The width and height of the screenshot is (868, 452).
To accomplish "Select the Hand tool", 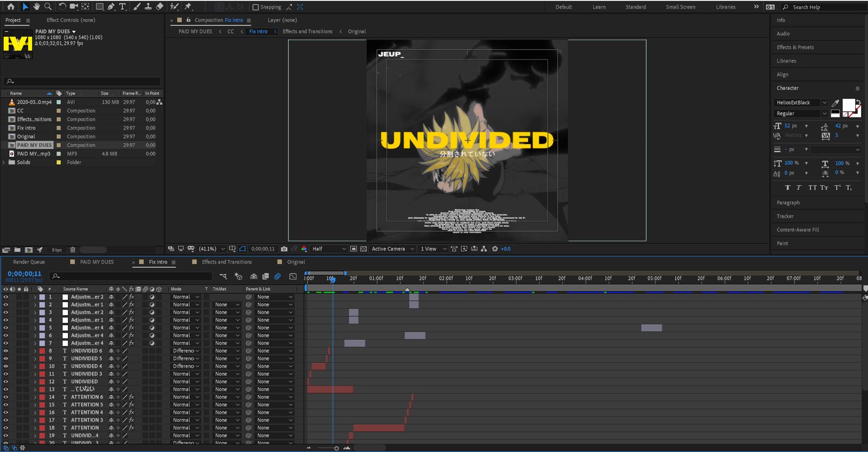I will tap(36, 6).
